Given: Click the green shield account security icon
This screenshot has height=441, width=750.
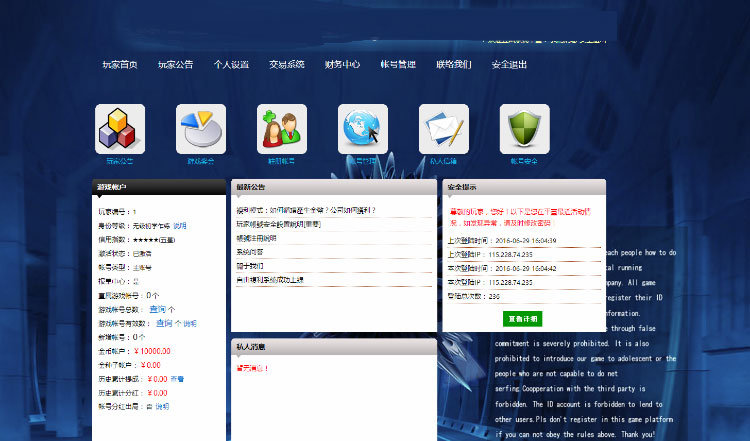Looking at the screenshot, I should point(525,129).
